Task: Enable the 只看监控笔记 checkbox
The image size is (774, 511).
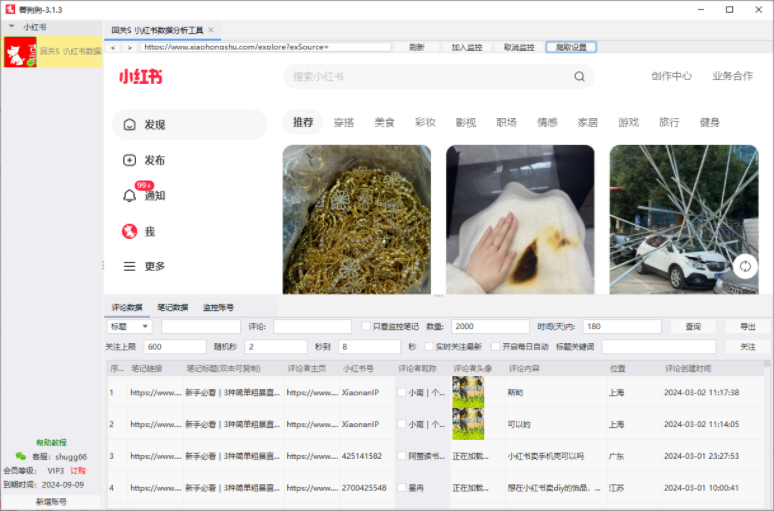Action: [x=365, y=327]
